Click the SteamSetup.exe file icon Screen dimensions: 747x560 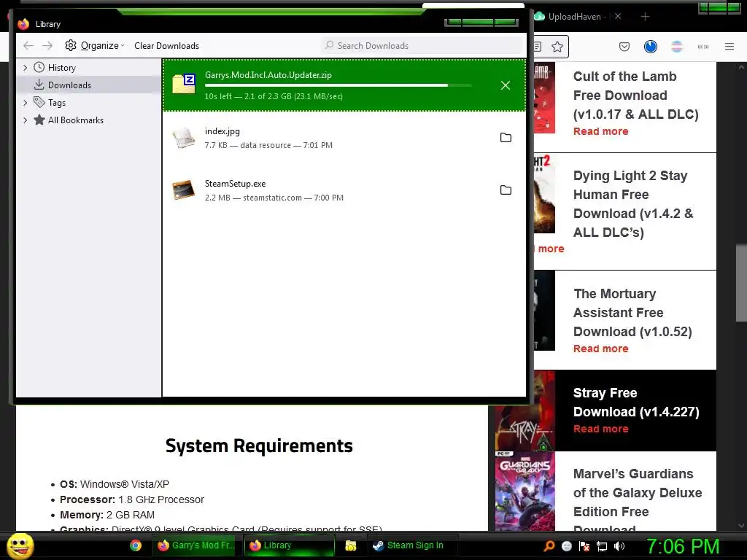click(184, 190)
